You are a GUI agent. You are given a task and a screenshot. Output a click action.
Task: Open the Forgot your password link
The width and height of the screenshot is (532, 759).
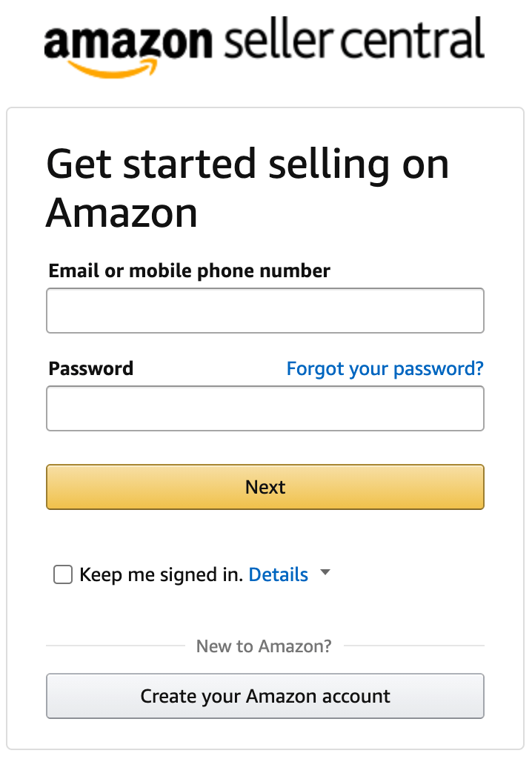[384, 368]
